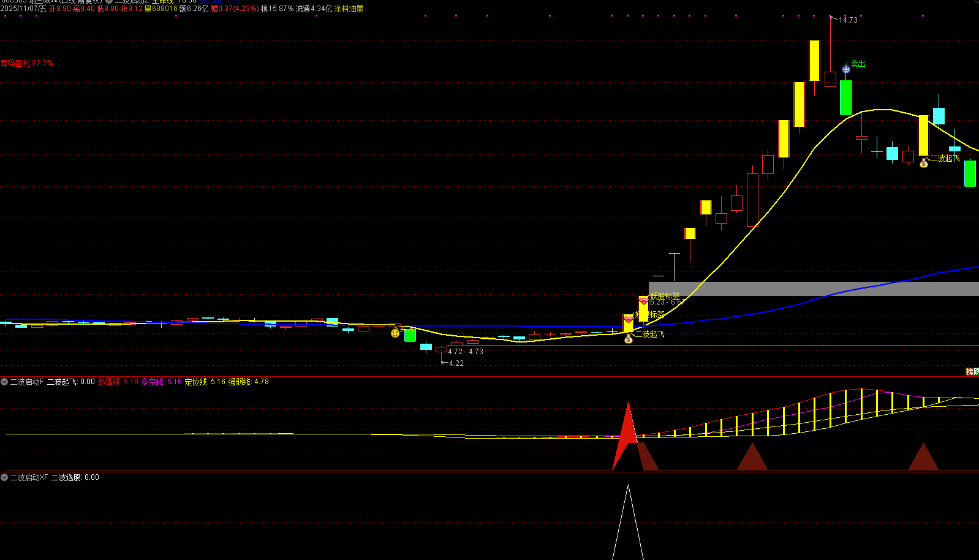979x560 pixels.
Task: Click the 筹码盈利:87.3% text
Action: point(26,63)
